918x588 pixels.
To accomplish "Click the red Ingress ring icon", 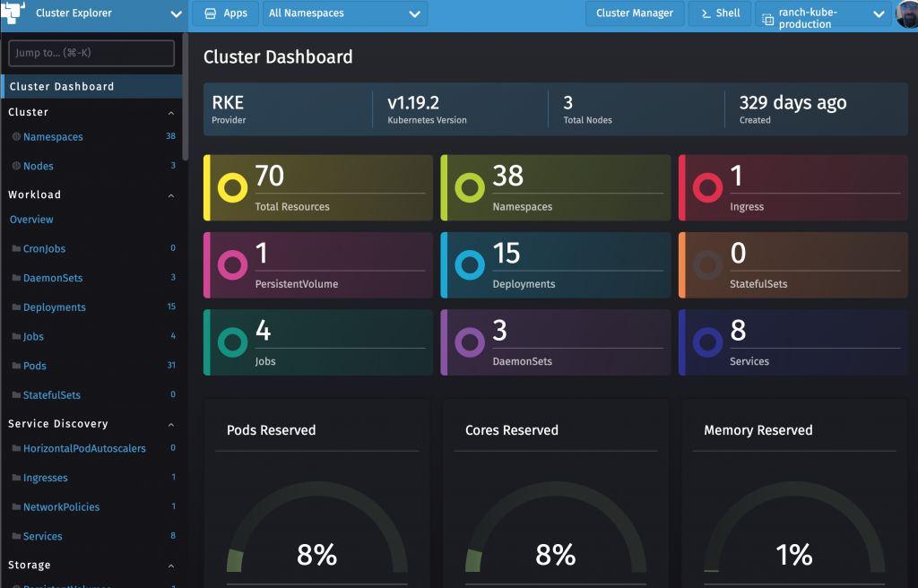I will click(x=708, y=188).
